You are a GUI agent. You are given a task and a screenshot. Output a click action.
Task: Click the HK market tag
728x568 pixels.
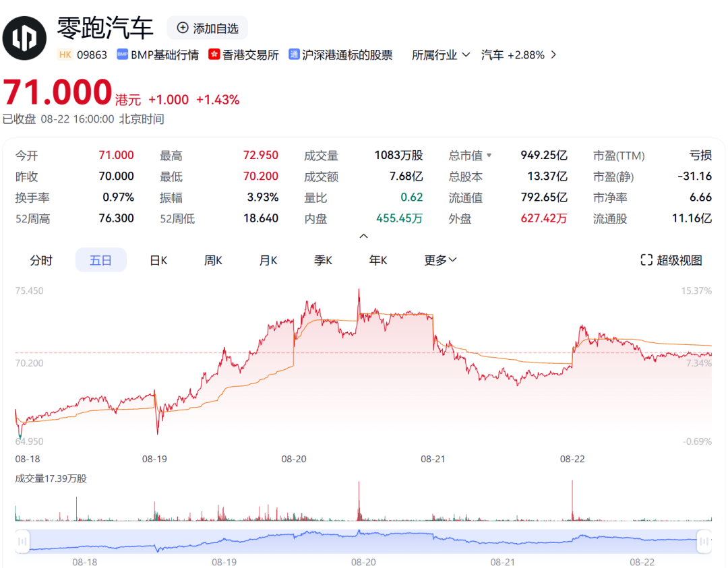[x=65, y=55]
